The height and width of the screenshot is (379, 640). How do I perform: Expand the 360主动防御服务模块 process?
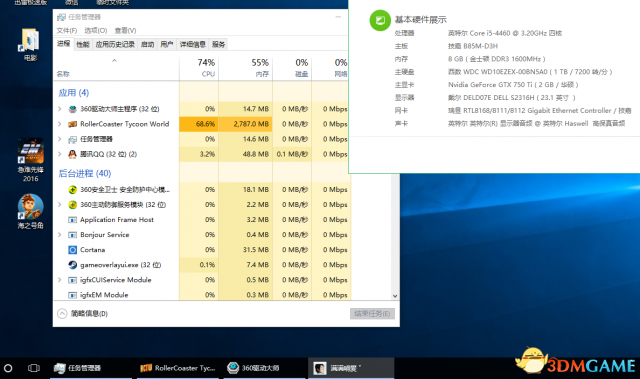pyautogui.click(x=60, y=205)
